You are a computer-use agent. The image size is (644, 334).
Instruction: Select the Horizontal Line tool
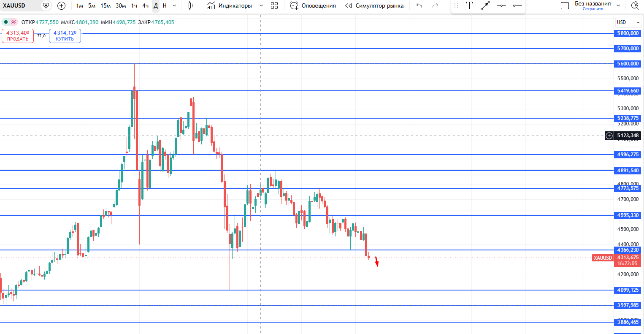[501, 5]
